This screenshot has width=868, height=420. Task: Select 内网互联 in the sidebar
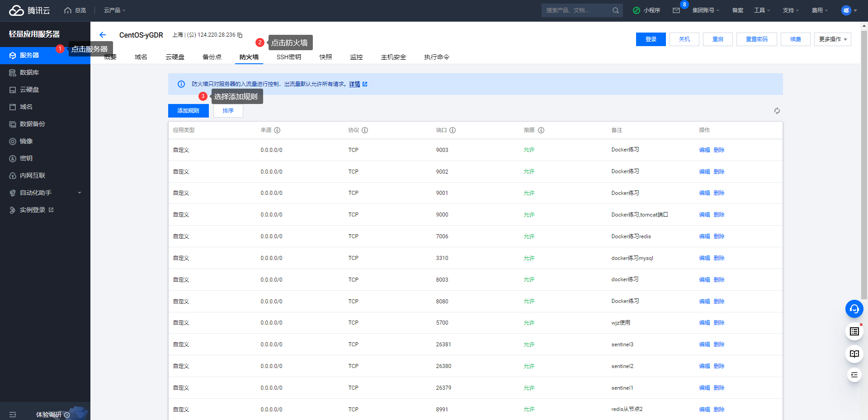pos(45,175)
